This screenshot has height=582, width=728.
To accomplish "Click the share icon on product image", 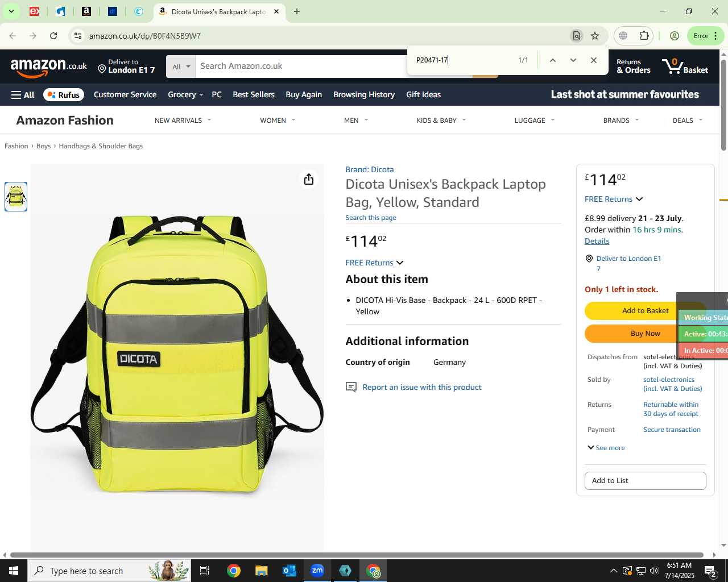I will 309,180.
